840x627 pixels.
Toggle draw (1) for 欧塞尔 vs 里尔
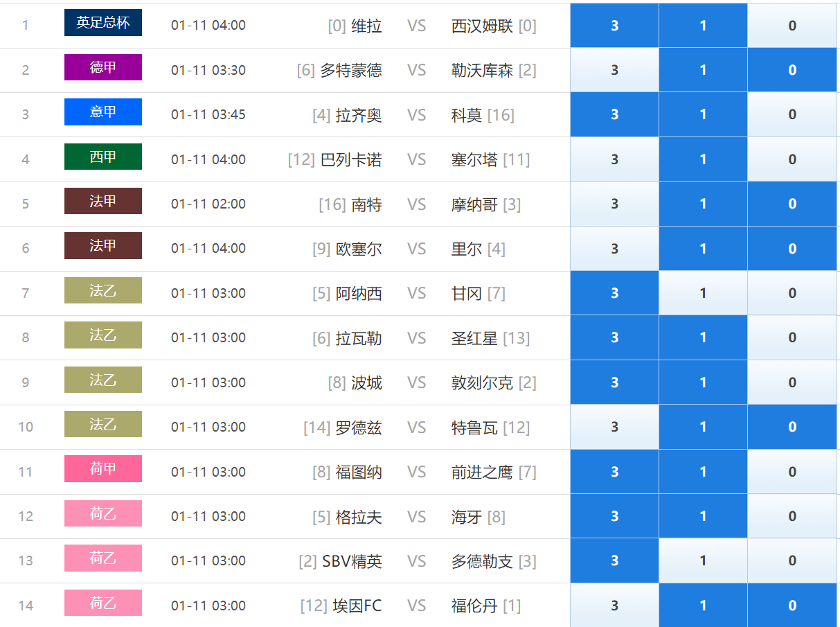click(703, 249)
